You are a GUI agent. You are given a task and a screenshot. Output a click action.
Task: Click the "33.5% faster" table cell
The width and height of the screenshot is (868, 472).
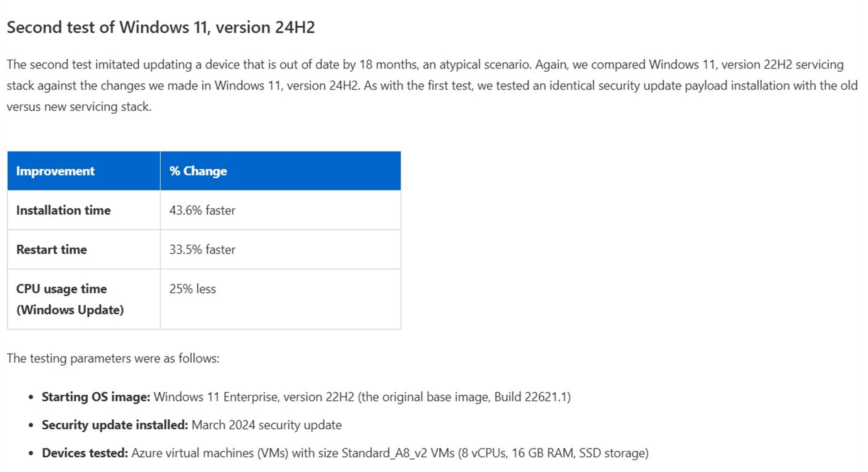[x=202, y=250]
